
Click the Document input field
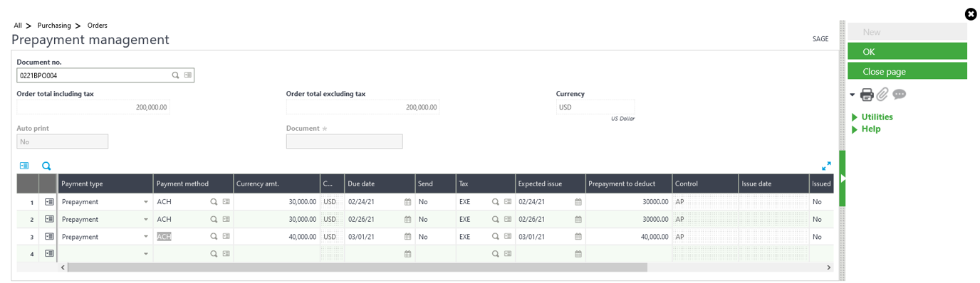[344, 141]
